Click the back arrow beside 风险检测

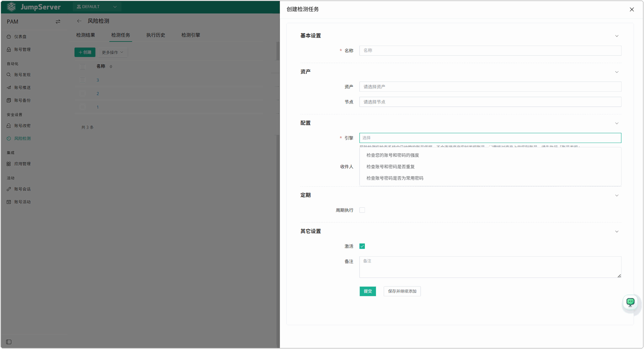pyautogui.click(x=79, y=21)
